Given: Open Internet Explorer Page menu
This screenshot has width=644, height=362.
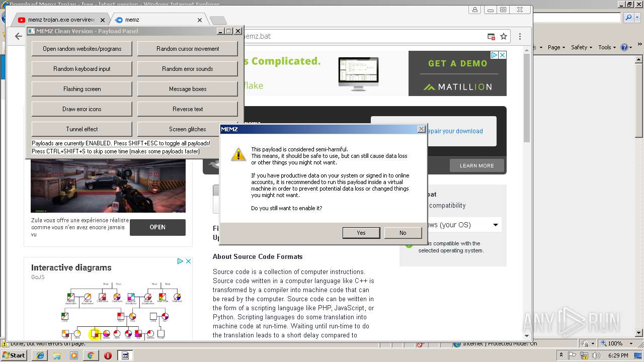Looking at the screenshot, I should coord(556,47).
